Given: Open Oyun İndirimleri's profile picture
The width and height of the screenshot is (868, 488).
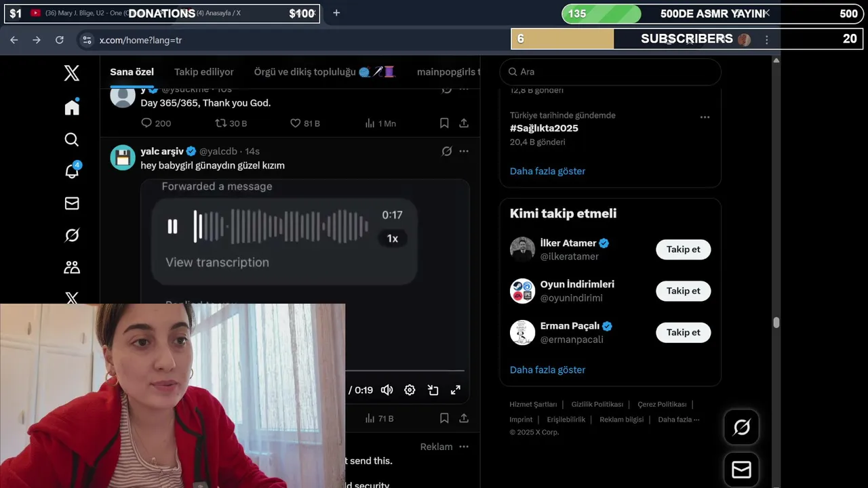Looking at the screenshot, I should 522,291.
